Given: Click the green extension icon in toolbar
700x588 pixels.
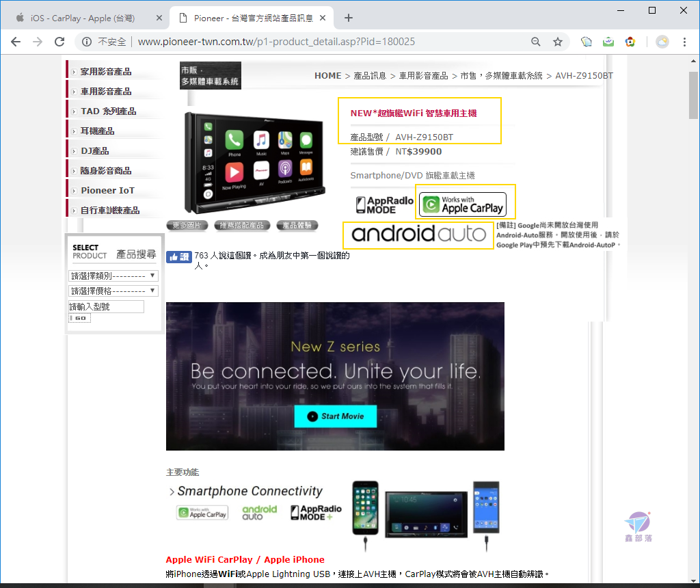Looking at the screenshot, I should point(608,42).
